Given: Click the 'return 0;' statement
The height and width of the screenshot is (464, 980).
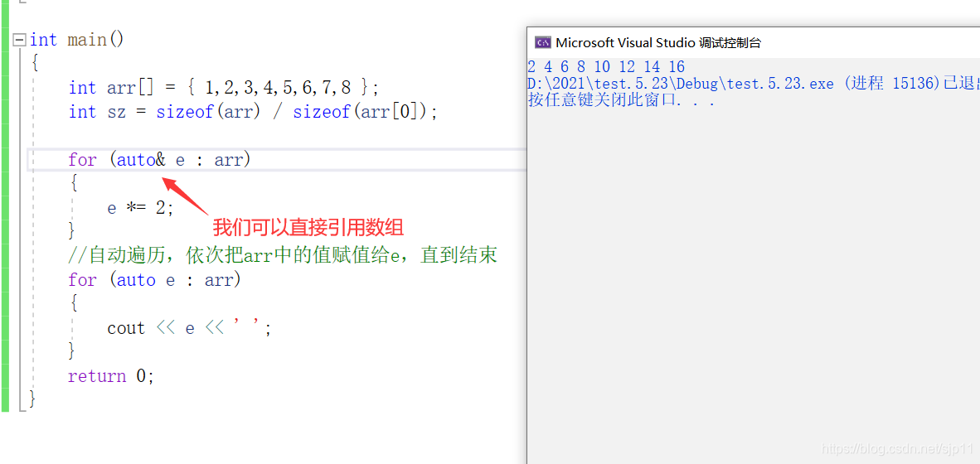Looking at the screenshot, I should click(x=110, y=376).
